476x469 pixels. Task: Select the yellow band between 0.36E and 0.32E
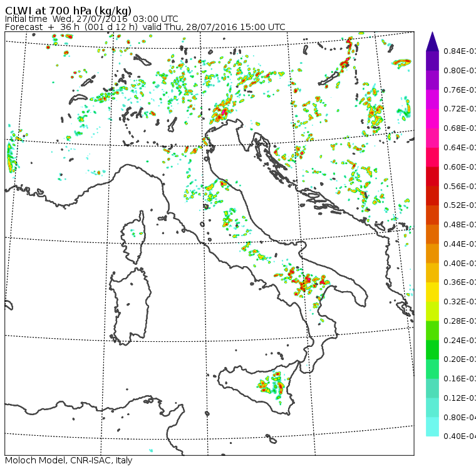tap(432, 292)
